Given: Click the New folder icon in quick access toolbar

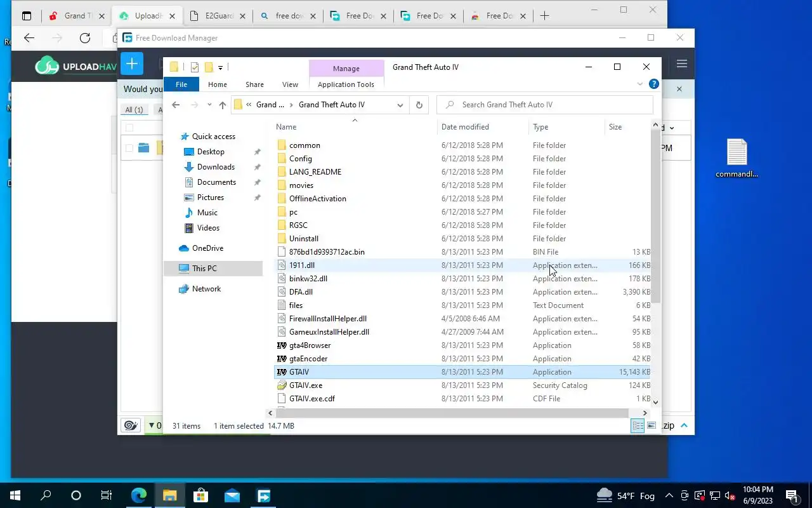Looking at the screenshot, I should (x=208, y=67).
